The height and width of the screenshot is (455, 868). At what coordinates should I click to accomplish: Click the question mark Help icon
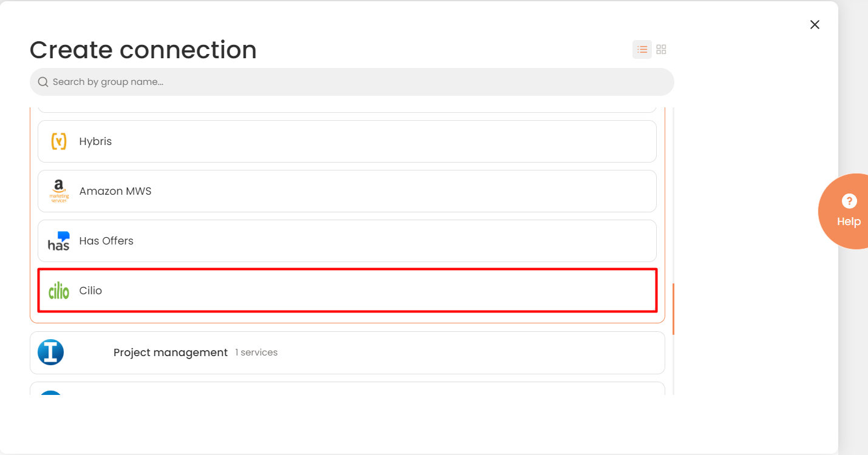click(849, 201)
